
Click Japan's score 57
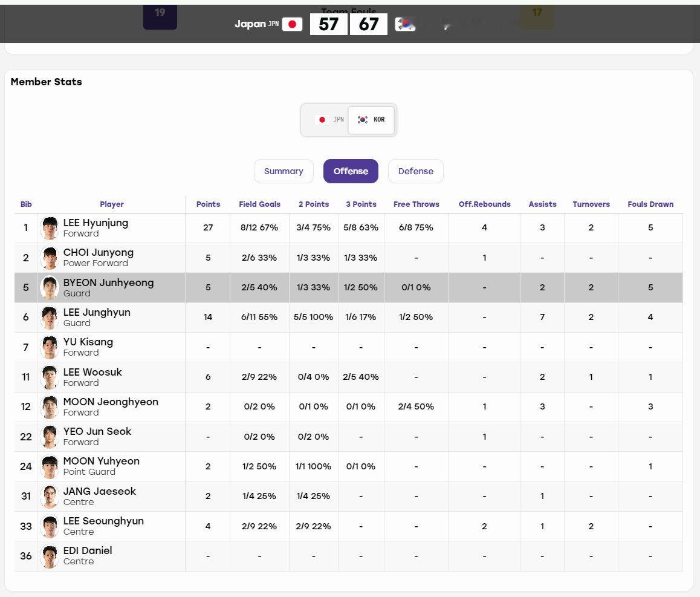329,24
